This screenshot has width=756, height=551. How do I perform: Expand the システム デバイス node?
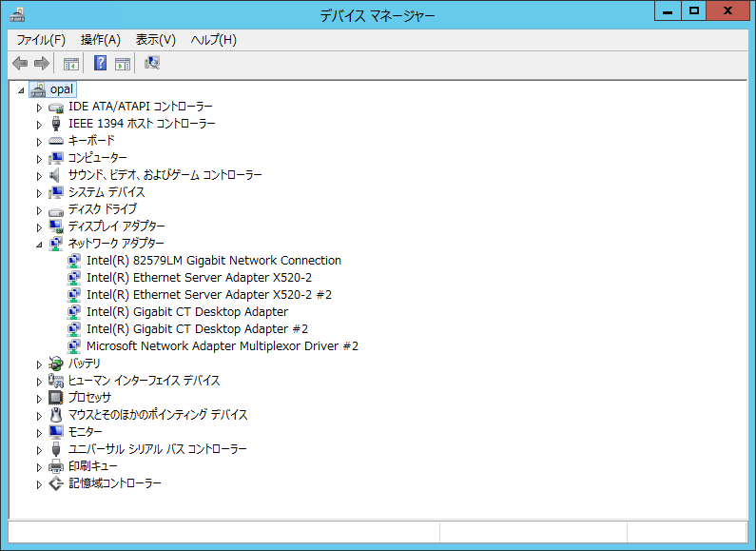pyautogui.click(x=39, y=193)
